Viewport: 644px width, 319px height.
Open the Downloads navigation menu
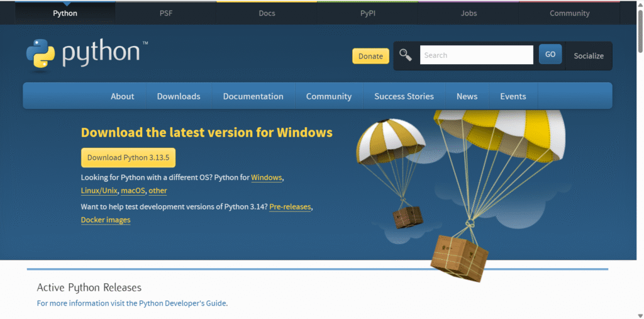pyautogui.click(x=179, y=96)
